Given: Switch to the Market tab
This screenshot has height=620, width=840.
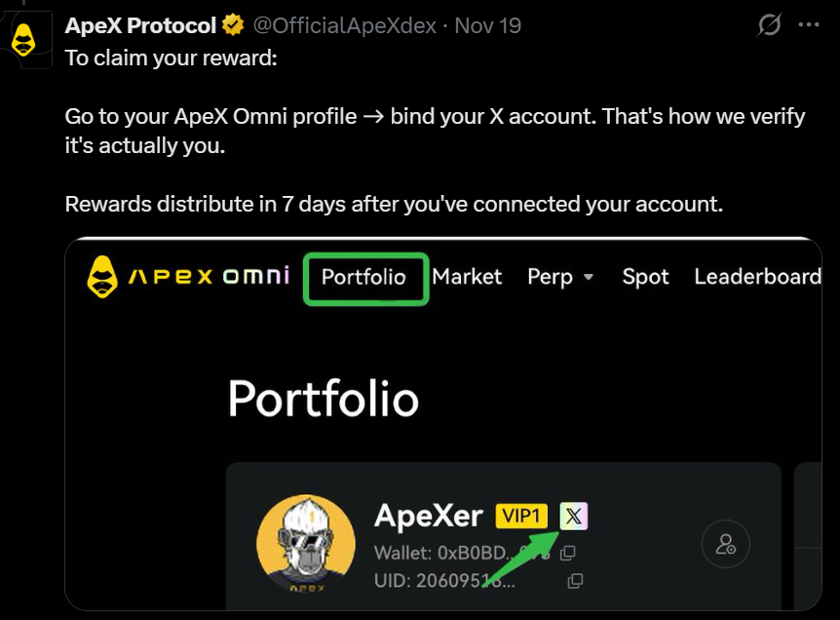Looking at the screenshot, I should (x=467, y=277).
